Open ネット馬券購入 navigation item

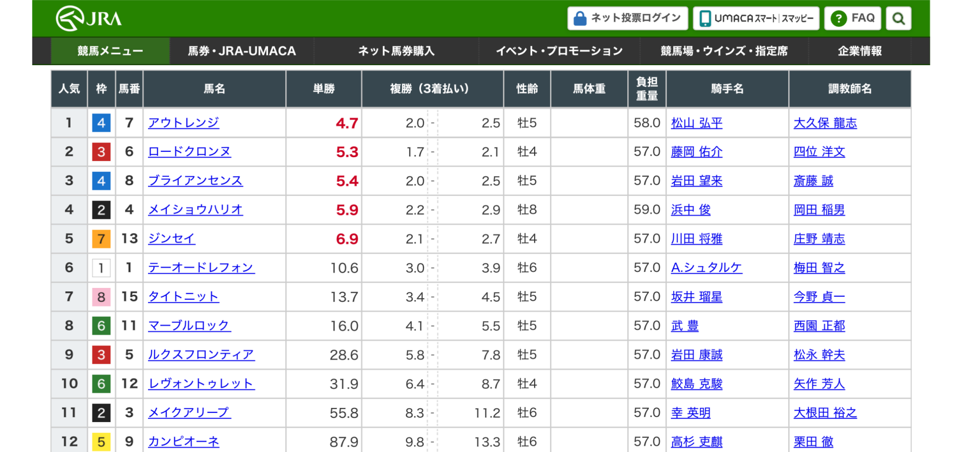tap(396, 51)
